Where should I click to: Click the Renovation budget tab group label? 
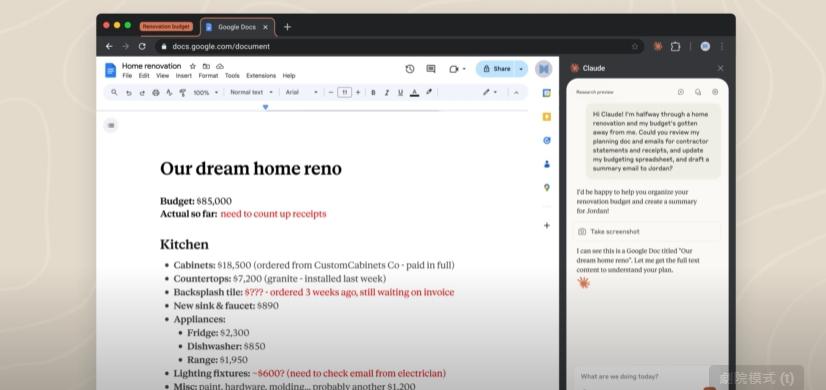166,27
